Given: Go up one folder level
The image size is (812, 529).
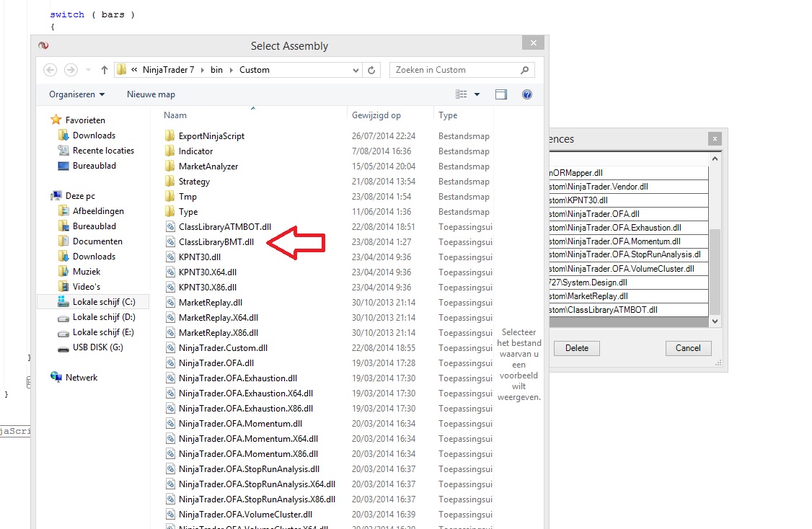Looking at the screenshot, I should (104, 70).
